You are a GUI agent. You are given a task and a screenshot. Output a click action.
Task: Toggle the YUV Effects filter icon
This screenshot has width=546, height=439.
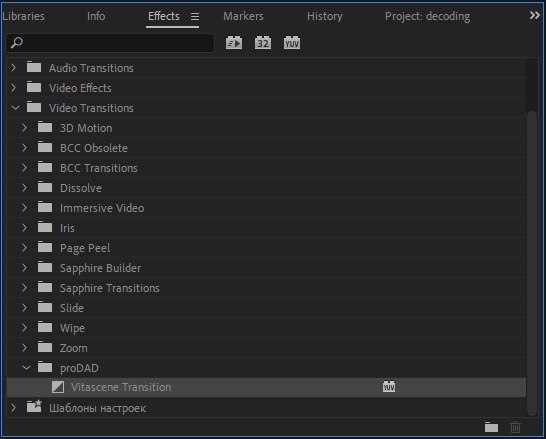(x=291, y=43)
